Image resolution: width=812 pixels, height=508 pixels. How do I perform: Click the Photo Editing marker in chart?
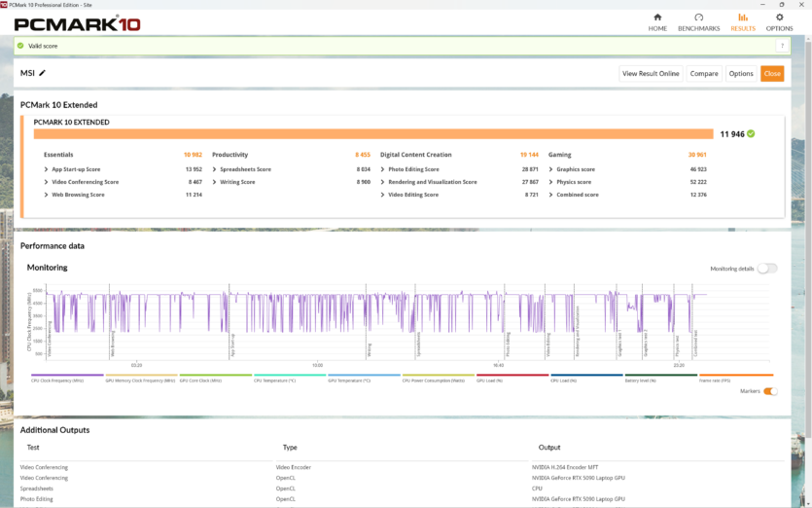508,345
